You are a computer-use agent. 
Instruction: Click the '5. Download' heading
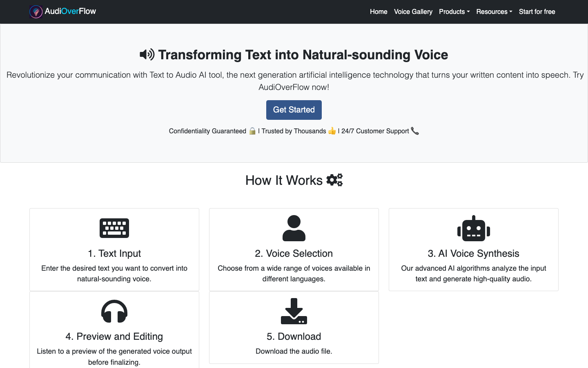(294, 337)
